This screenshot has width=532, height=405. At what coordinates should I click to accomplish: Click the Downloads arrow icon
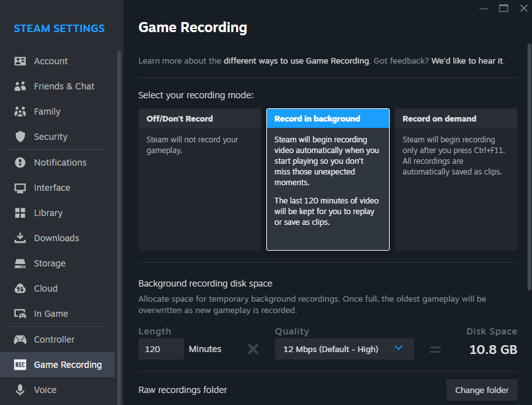click(20, 238)
